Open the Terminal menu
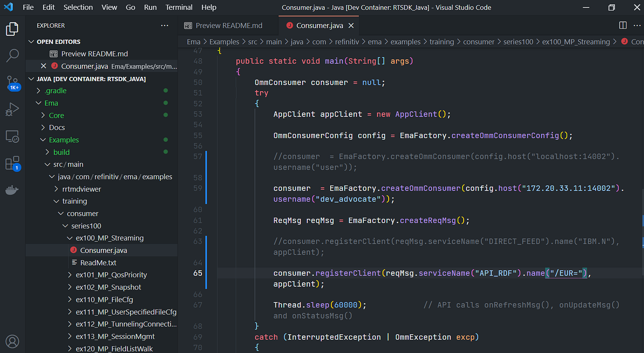This screenshot has height=353, width=644. pyautogui.click(x=179, y=7)
